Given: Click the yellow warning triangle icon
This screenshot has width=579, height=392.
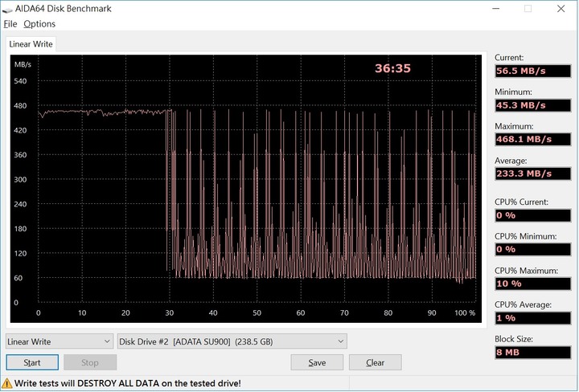Looking at the screenshot, I should (x=6, y=383).
